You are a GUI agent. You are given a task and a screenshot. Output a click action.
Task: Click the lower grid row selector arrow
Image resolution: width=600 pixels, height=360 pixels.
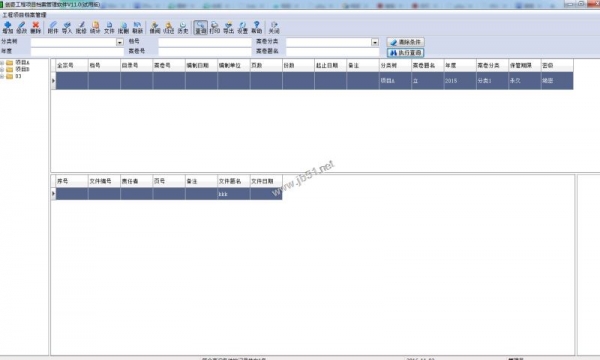(x=53, y=194)
